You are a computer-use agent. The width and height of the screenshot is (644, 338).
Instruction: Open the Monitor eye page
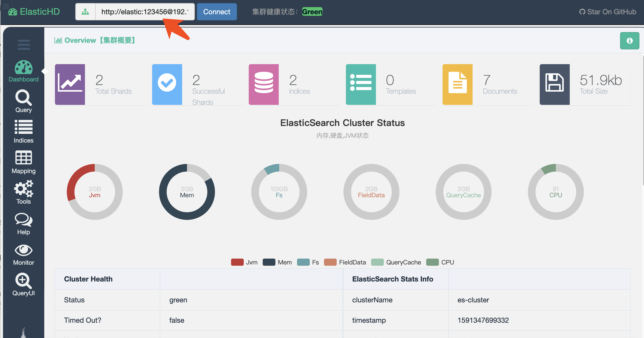pyautogui.click(x=24, y=255)
